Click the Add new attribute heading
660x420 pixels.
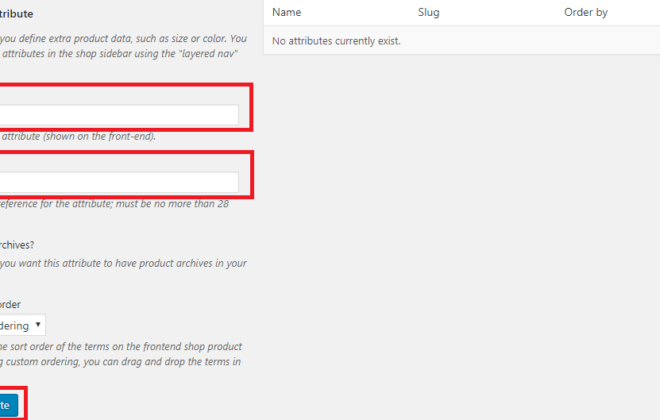pos(16,14)
